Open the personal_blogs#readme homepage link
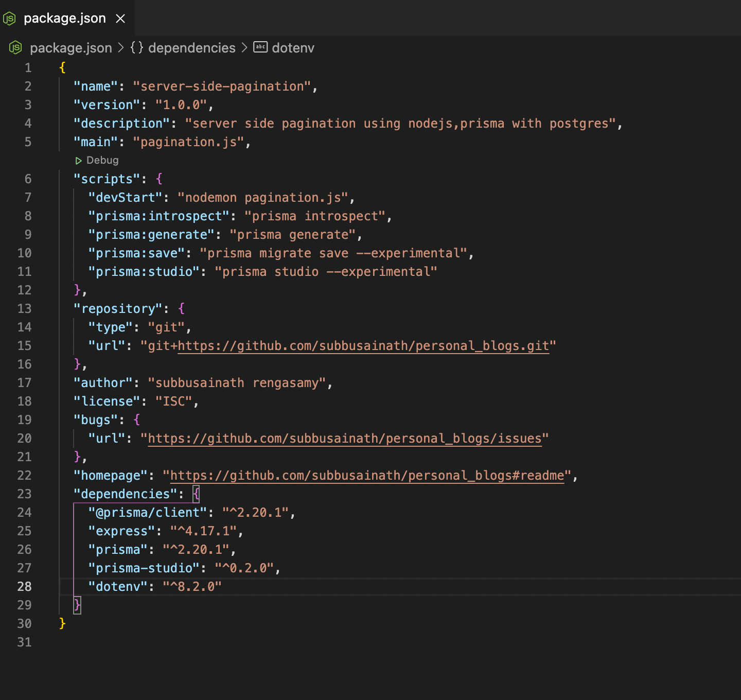 coord(367,475)
